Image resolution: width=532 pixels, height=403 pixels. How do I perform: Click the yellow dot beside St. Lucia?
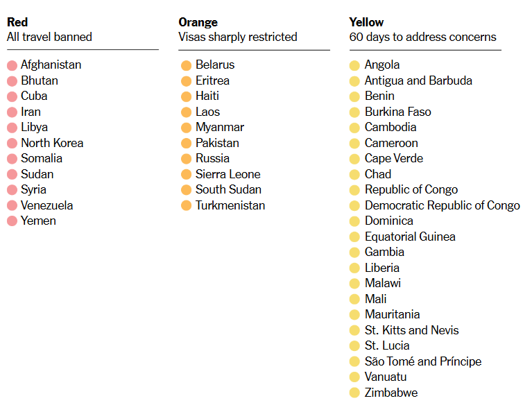[354, 345]
